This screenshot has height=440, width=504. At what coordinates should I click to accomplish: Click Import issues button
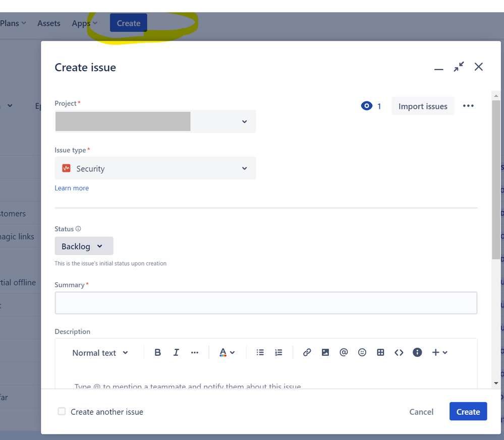point(423,106)
